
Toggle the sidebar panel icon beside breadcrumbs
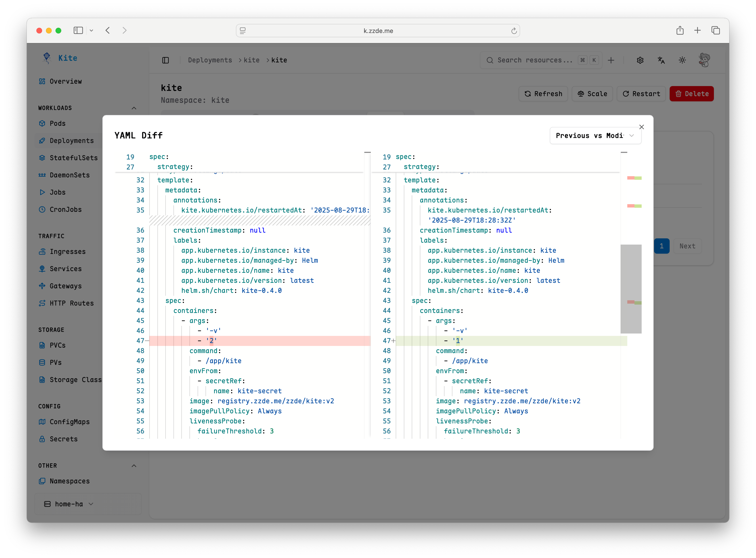click(x=166, y=60)
